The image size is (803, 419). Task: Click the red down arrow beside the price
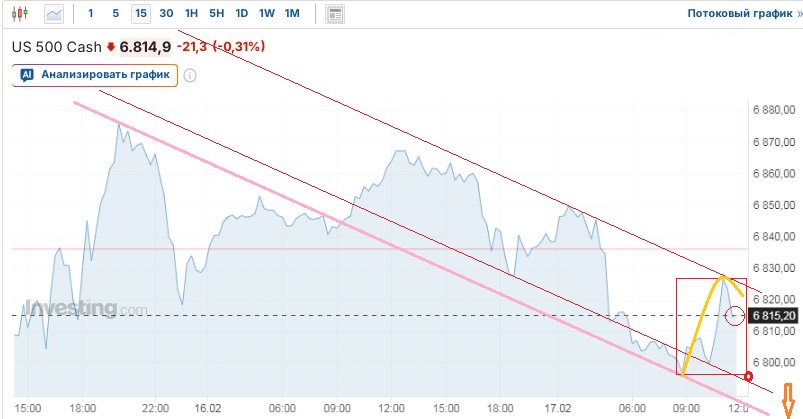[x=111, y=47]
